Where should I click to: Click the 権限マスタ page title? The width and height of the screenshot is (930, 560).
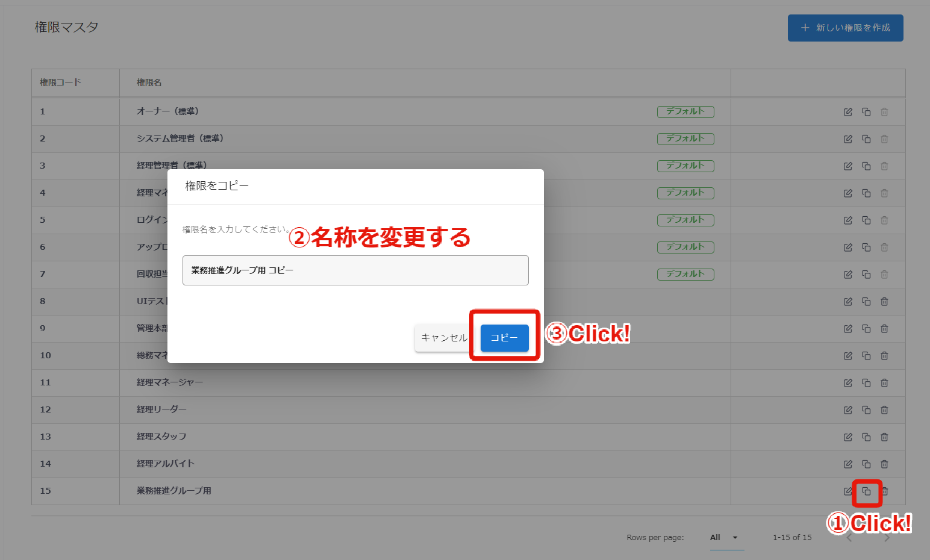[x=66, y=27]
